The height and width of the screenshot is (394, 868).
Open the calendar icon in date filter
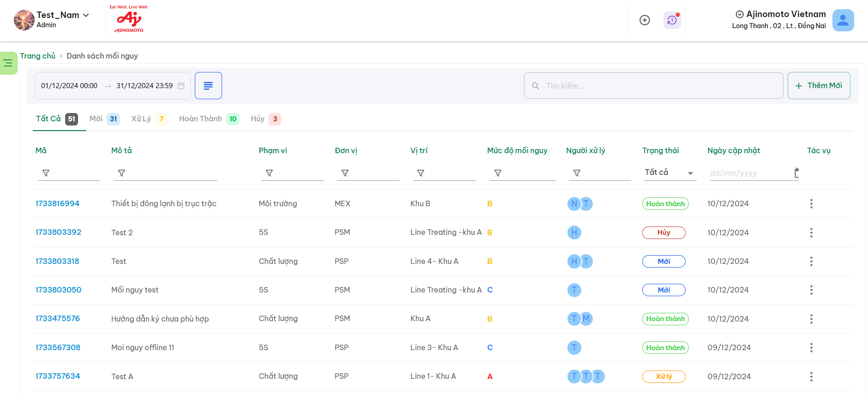click(796, 173)
